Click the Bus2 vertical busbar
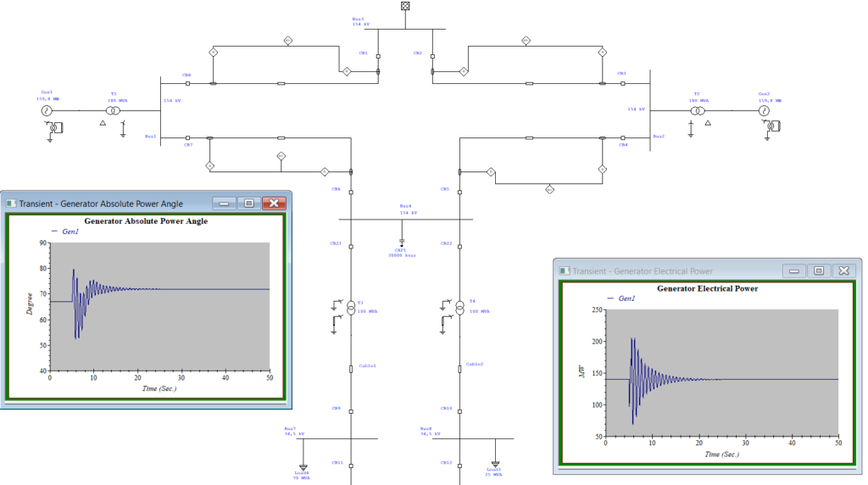868x485 pixels. (650, 111)
